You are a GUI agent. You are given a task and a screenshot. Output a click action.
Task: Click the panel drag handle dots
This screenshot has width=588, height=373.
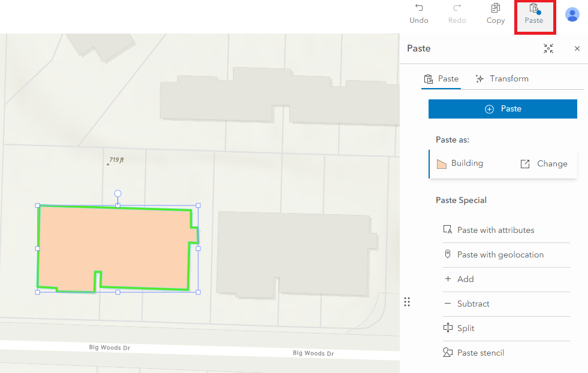(x=407, y=302)
